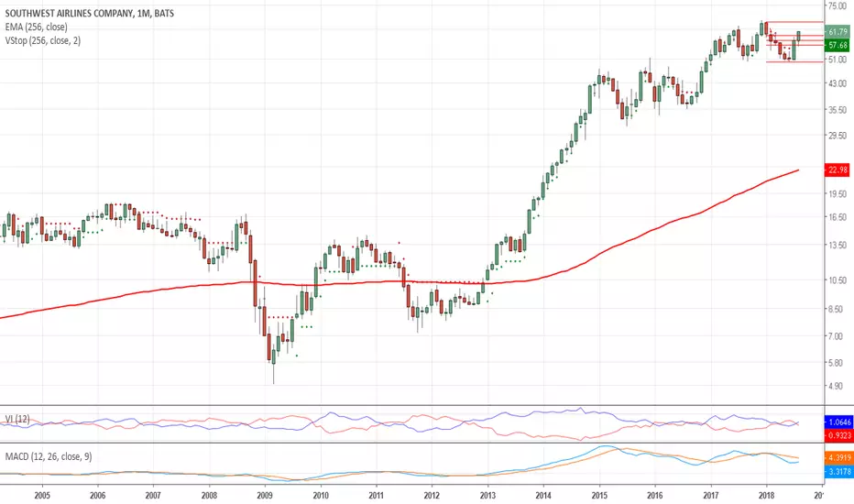Click the 2006 label on time axis

point(97,495)
